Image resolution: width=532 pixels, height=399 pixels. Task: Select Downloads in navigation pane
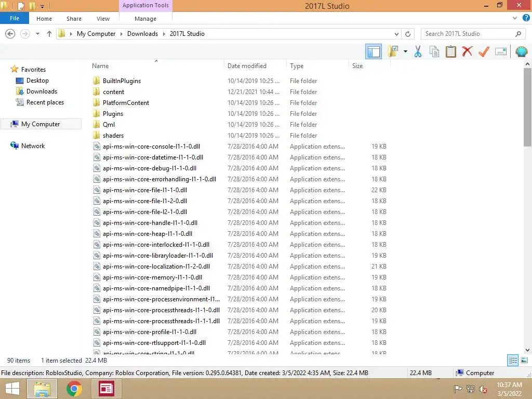(42, 91)
